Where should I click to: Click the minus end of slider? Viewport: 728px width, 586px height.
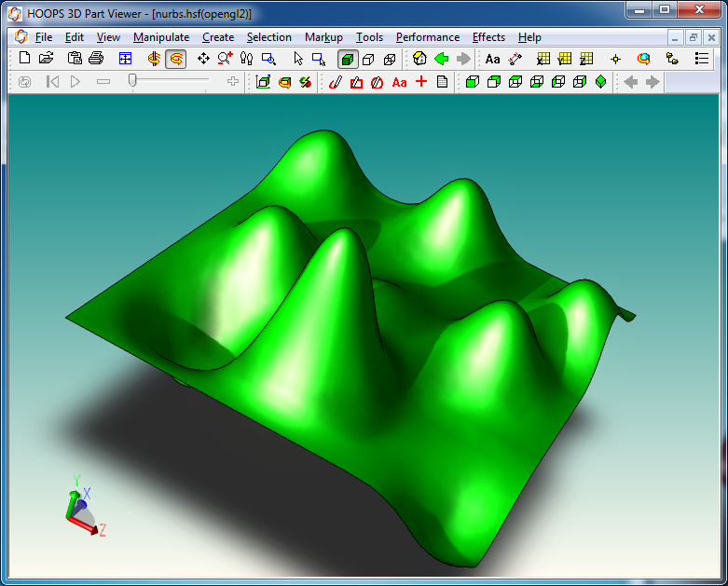[103, 82]
